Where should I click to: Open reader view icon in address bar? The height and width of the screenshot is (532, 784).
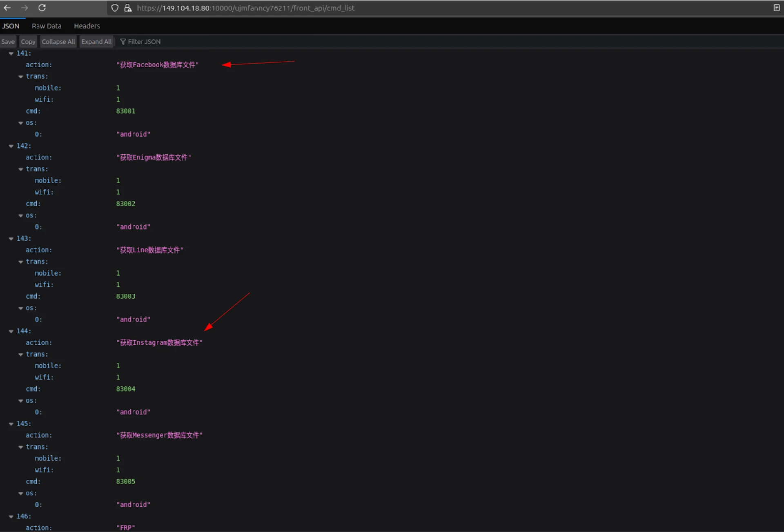pos(776,8)
